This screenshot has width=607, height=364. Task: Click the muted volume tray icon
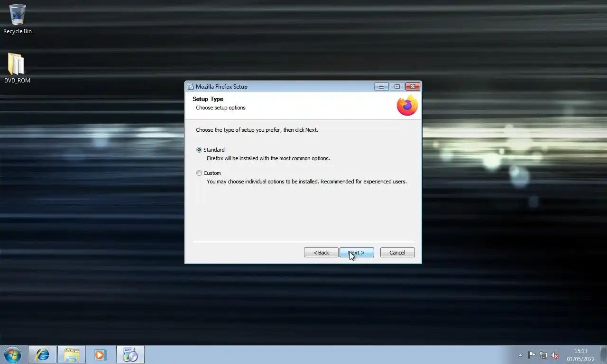tap(555, 355)
